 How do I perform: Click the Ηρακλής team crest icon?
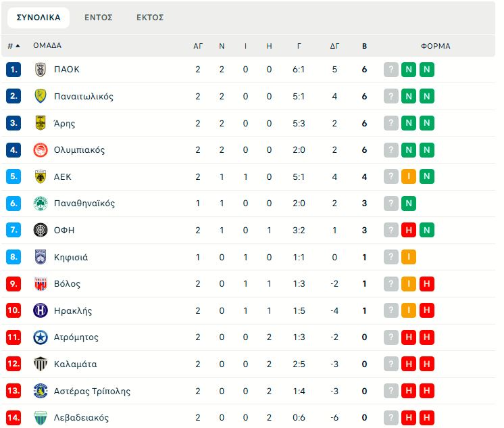coord(41,310)
